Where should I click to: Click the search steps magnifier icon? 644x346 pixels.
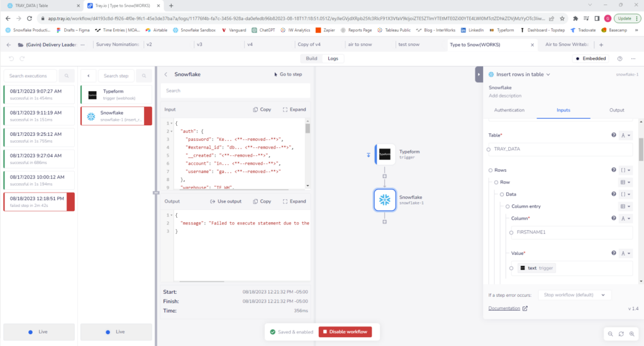[144, 76]
